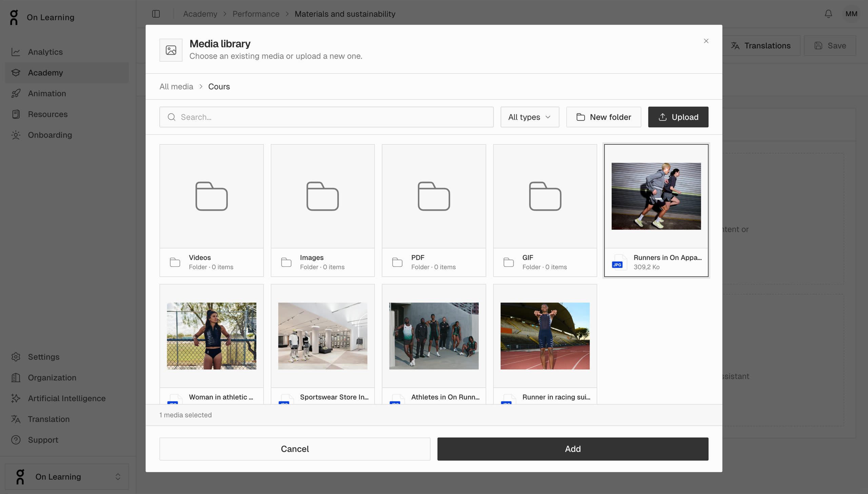This screenshot has width=868, height=494.
Task: Click the small folder icon beside Videos
Action: (x=175, y=262)
